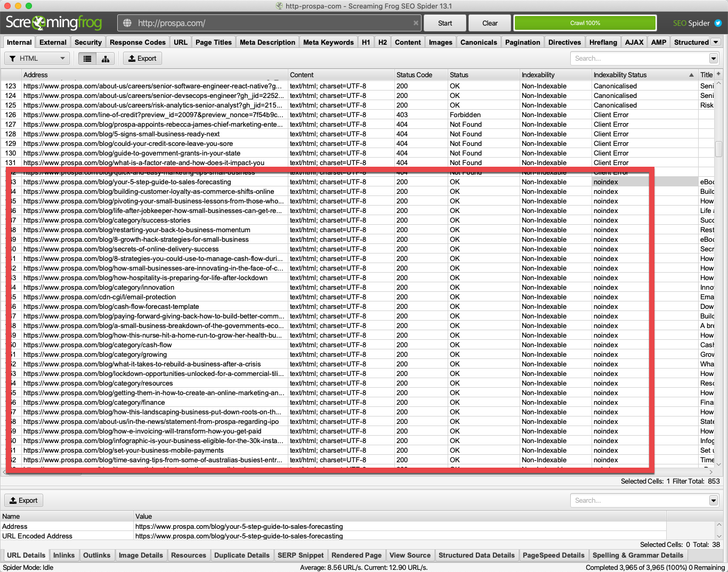Click the upper Export button
Viewport: 728px width, 572px height.
(x=142, y=59)
